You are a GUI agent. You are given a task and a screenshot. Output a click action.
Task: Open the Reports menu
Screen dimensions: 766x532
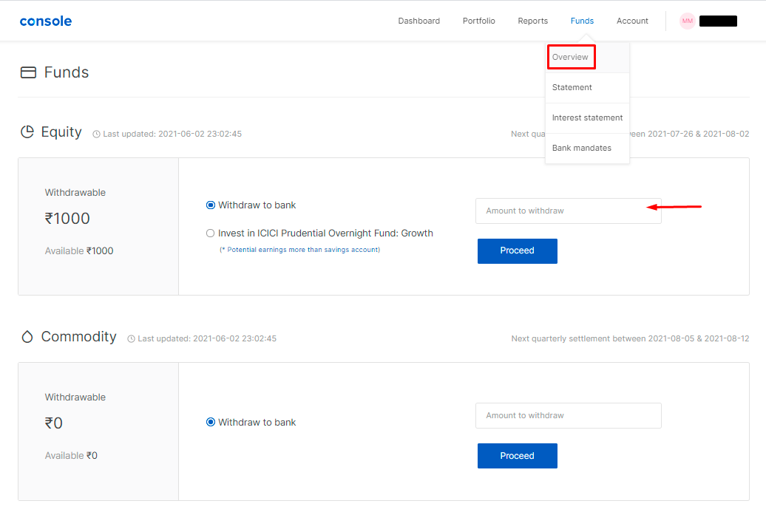[x=532, y=21]
